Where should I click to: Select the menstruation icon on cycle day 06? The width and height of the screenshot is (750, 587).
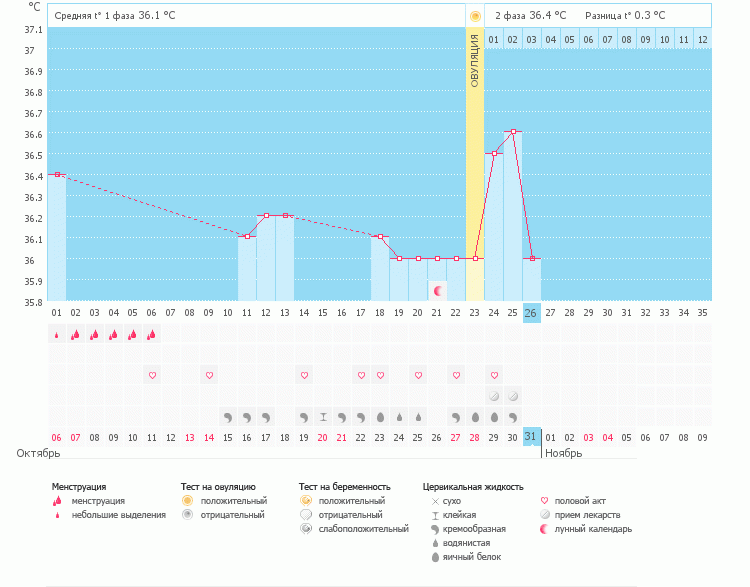(x=152, y=335)
